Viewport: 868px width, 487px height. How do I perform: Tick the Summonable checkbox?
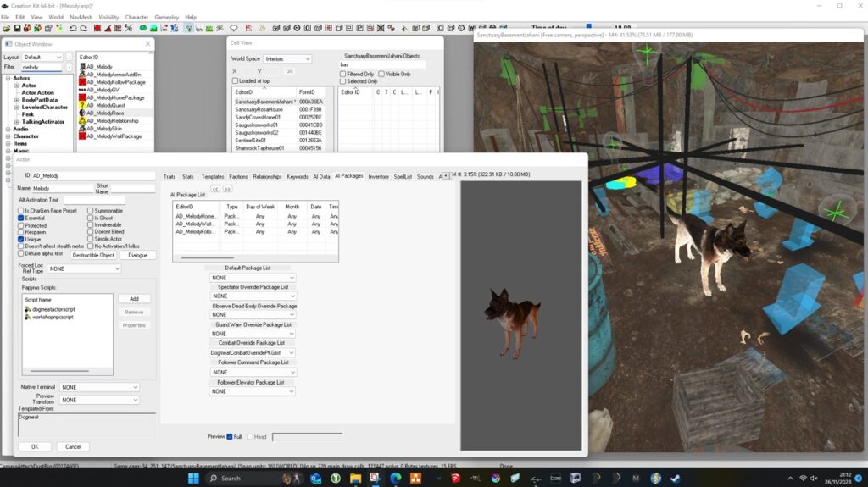click(90, 211)
